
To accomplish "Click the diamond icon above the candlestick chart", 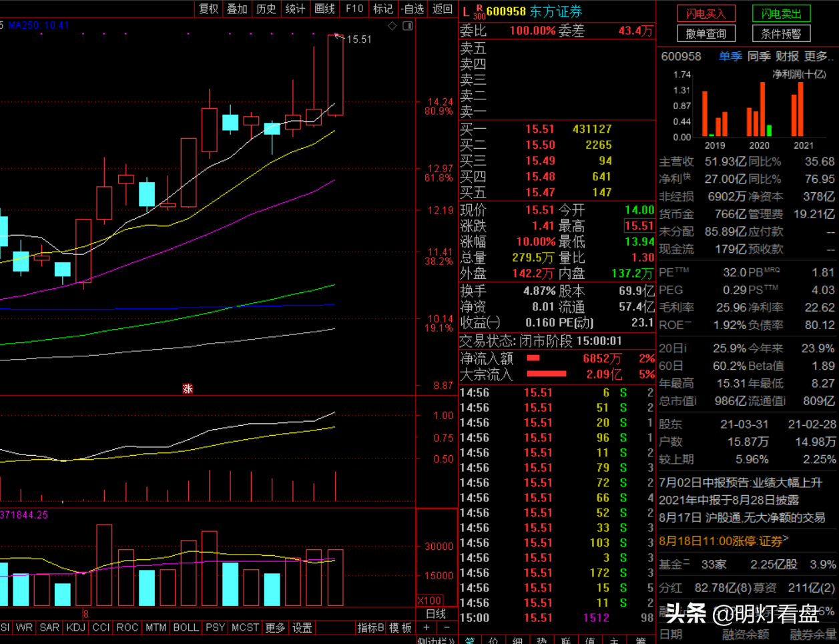I will pyautogui.click(x=392, y=26).
